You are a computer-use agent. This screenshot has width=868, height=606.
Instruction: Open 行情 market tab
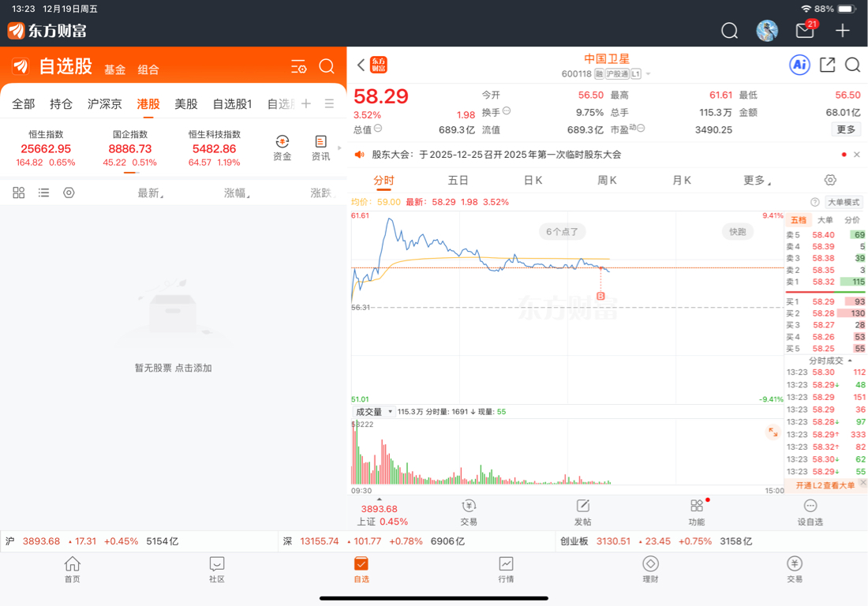[x=506, y=570]
